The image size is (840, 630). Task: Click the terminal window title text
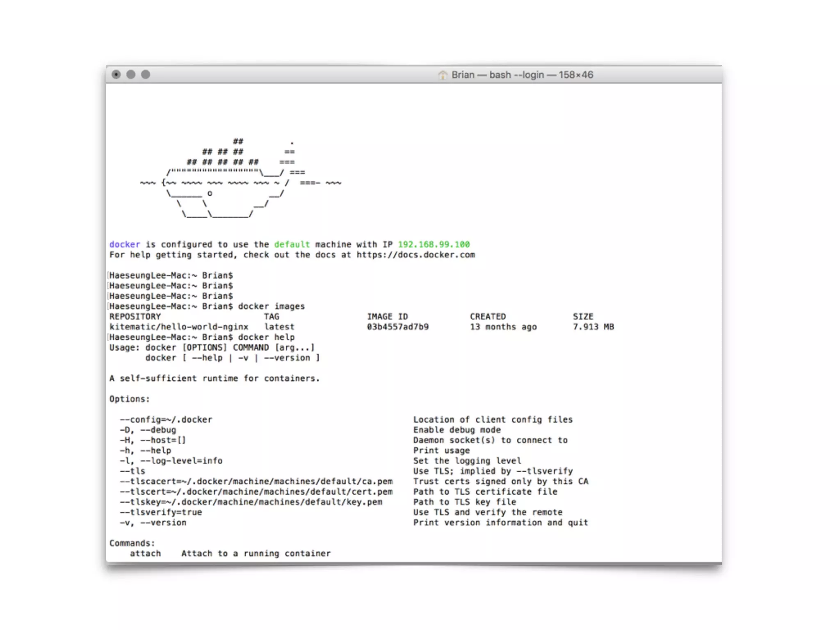click(522, 75)
